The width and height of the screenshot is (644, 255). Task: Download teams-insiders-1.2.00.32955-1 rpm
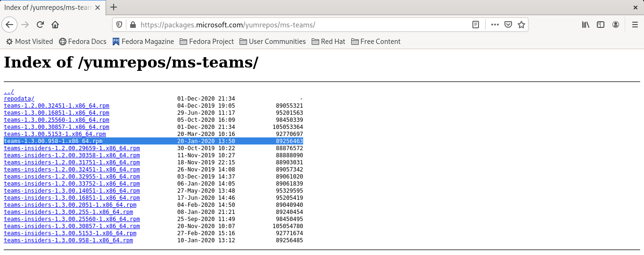[72, 177]
